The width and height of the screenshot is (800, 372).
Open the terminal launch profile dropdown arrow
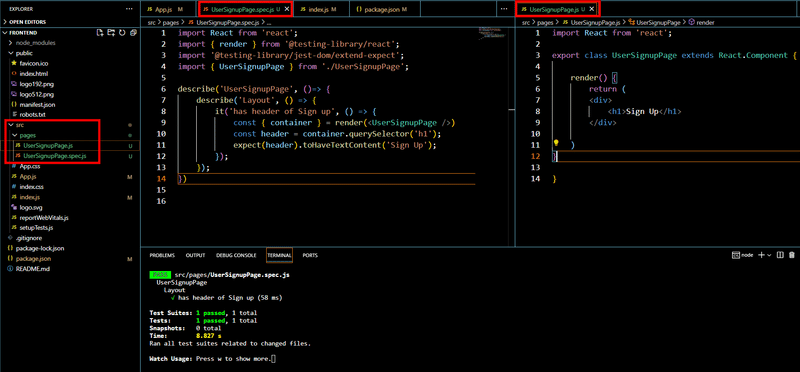(769, 255)
